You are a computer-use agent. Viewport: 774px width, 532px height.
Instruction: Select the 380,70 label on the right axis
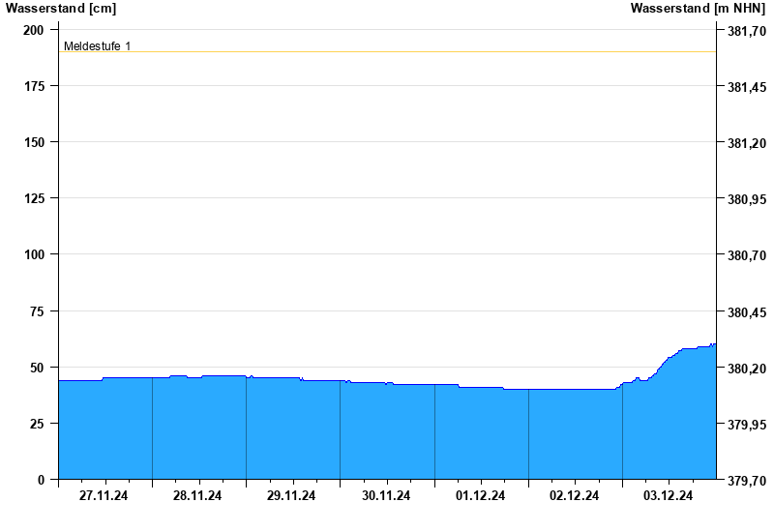(745, 256)
